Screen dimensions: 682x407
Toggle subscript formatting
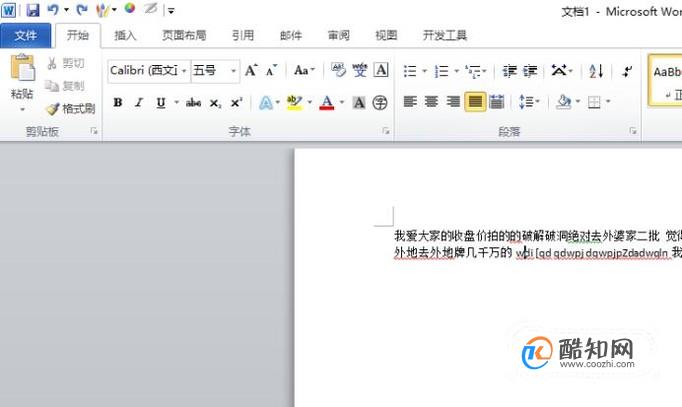[215, 103]
